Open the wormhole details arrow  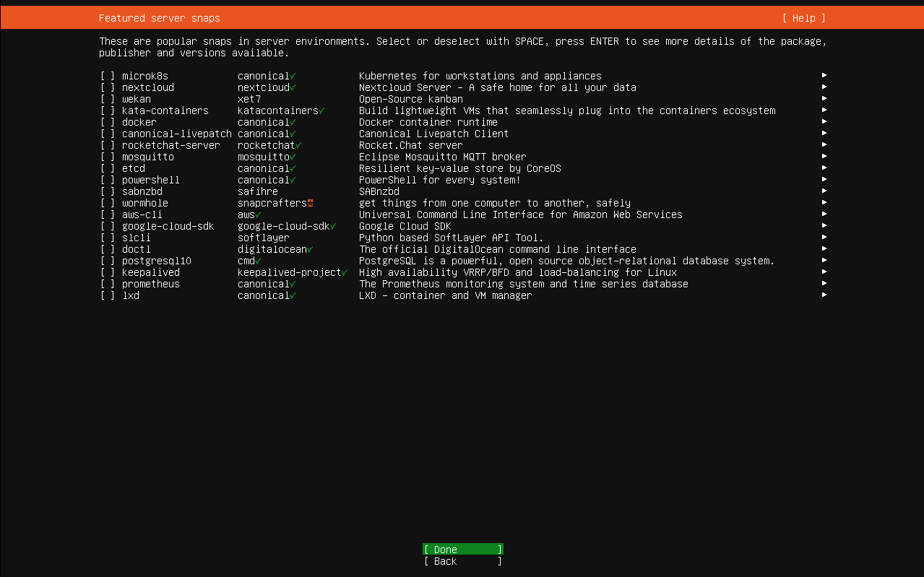click(x=824, y=203)
